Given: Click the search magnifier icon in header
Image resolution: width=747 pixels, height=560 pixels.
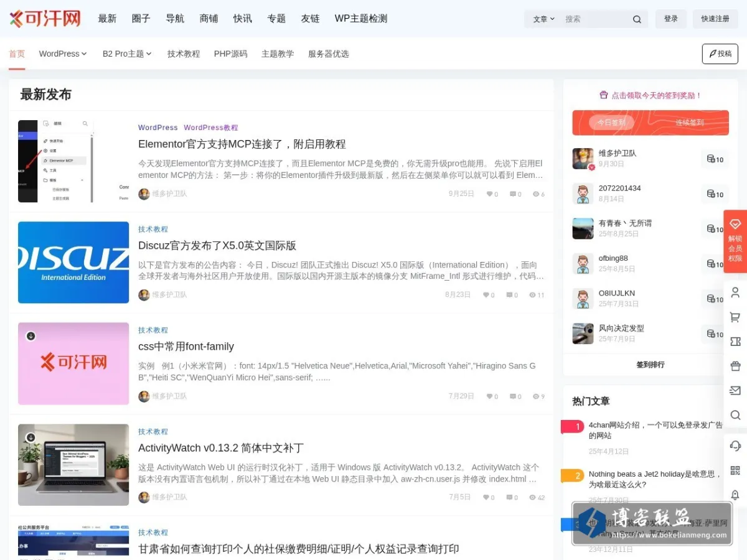Looking at the screenshot, I should coord(637,19).
